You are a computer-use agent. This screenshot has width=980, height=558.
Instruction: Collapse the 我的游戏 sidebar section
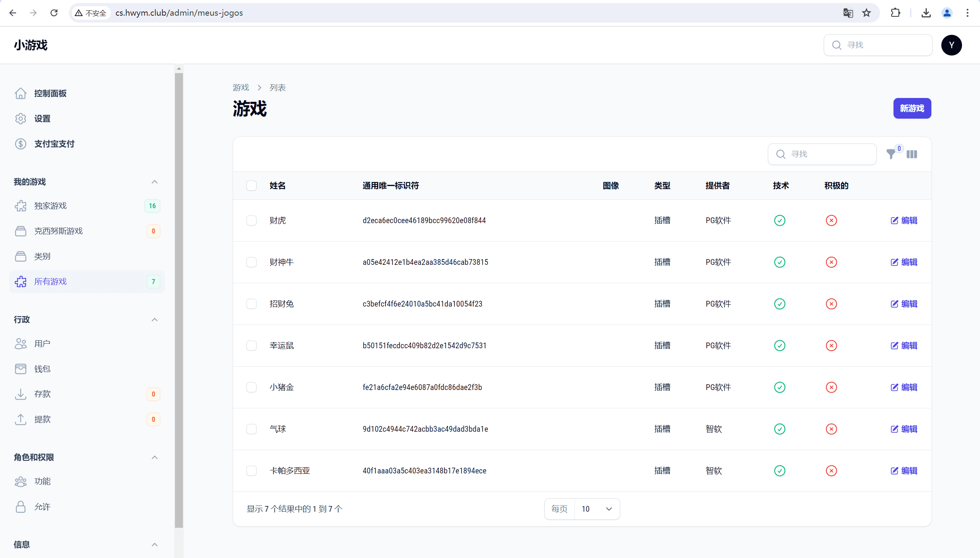[x=154, y=182]
